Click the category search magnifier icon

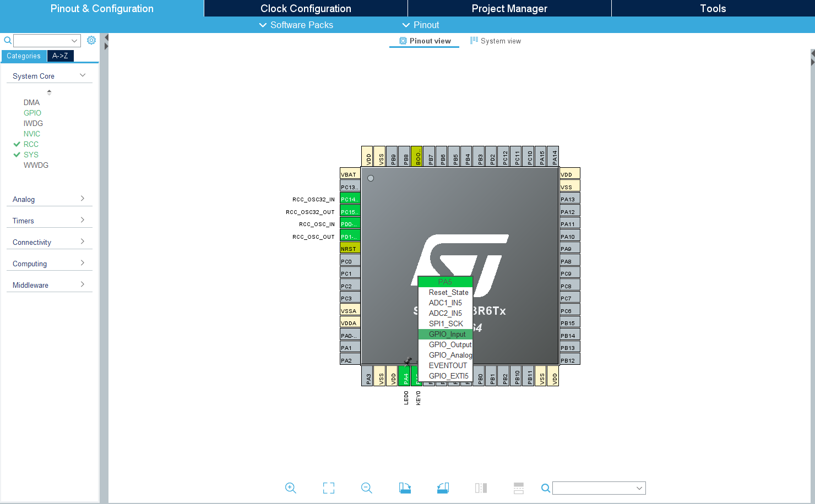(x=8, y=40)
